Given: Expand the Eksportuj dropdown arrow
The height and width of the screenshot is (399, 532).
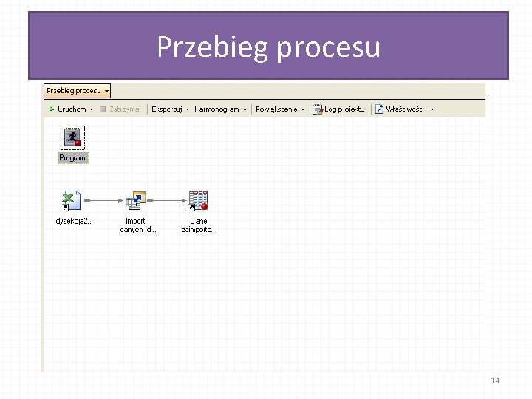Looking at the screenshot, I should coord(188,109).
